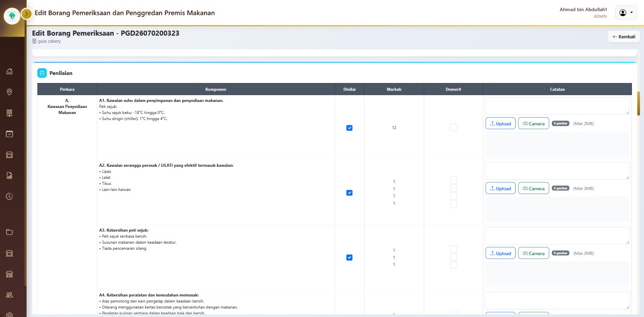This screenshot has height=317, width=644.
Task: Focus the Catatan text box for A2
Action: [x=557, y=171]
